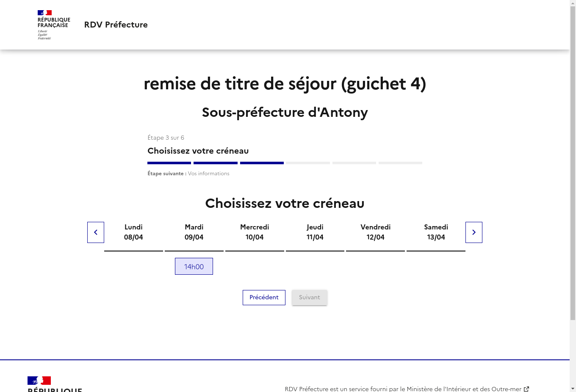Go to next week with right chevron
This screenshot has height=392, width=576.
(x=474, y=232)
